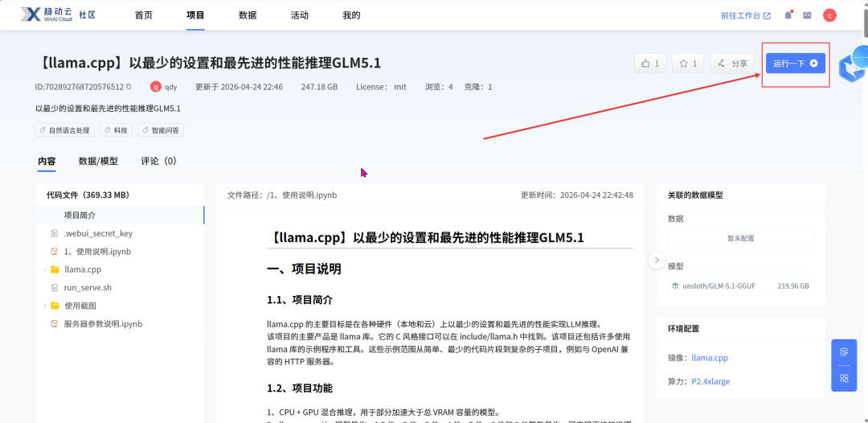The height and width of the screenshot is (423, 868).
Task: Click the floating feedback note icon
Action: [x=844, y=352]
